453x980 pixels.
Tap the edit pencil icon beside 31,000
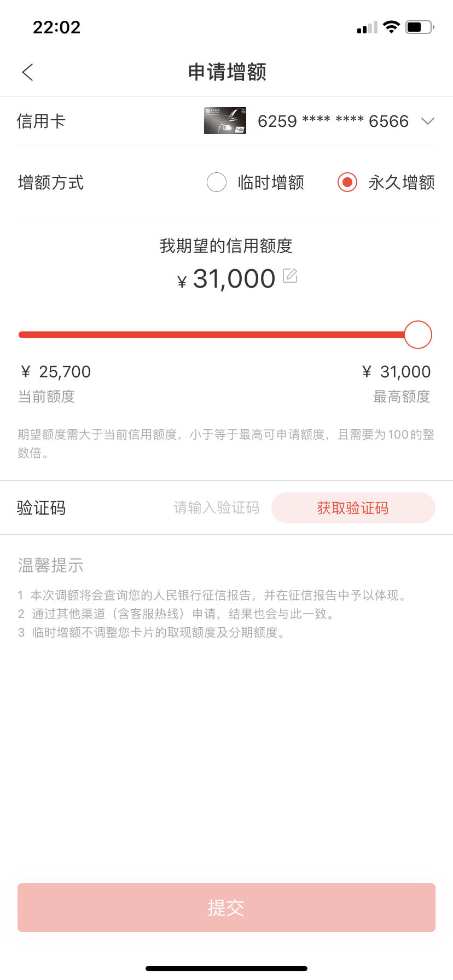(290, 276)
